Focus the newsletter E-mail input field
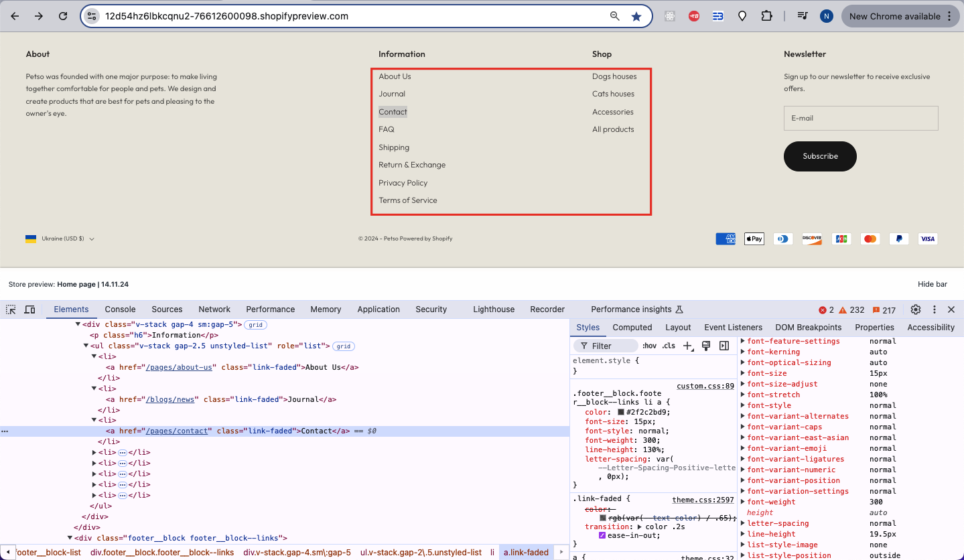This screenshot has width=964, height=560. 860,118
